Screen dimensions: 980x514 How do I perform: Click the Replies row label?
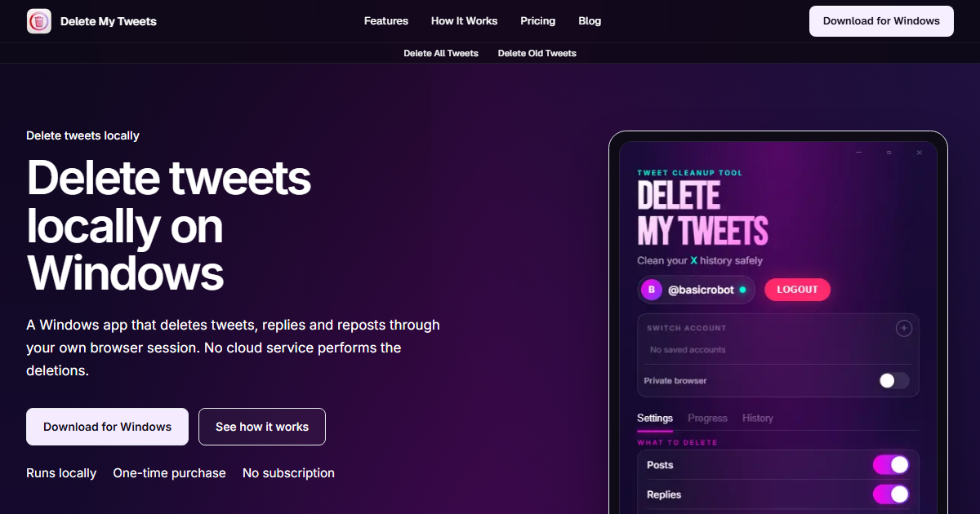tap(664, 494)
